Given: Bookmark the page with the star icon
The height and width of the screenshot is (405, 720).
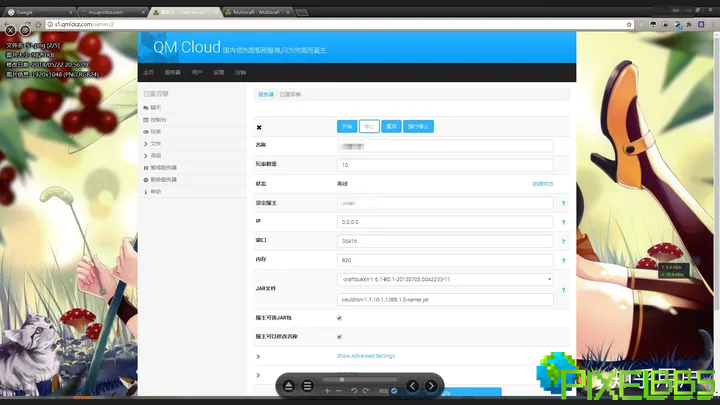Looking at the screenshot, I should pyautogui.click(x=629, y=24).
